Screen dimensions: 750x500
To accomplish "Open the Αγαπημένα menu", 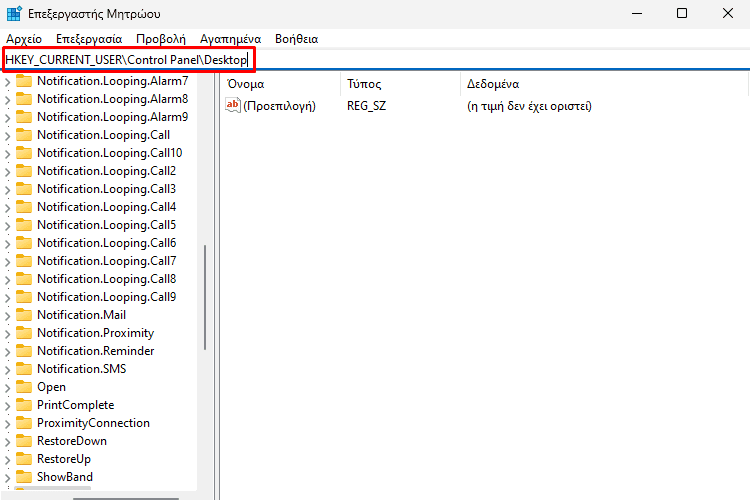I will [231, 39].
